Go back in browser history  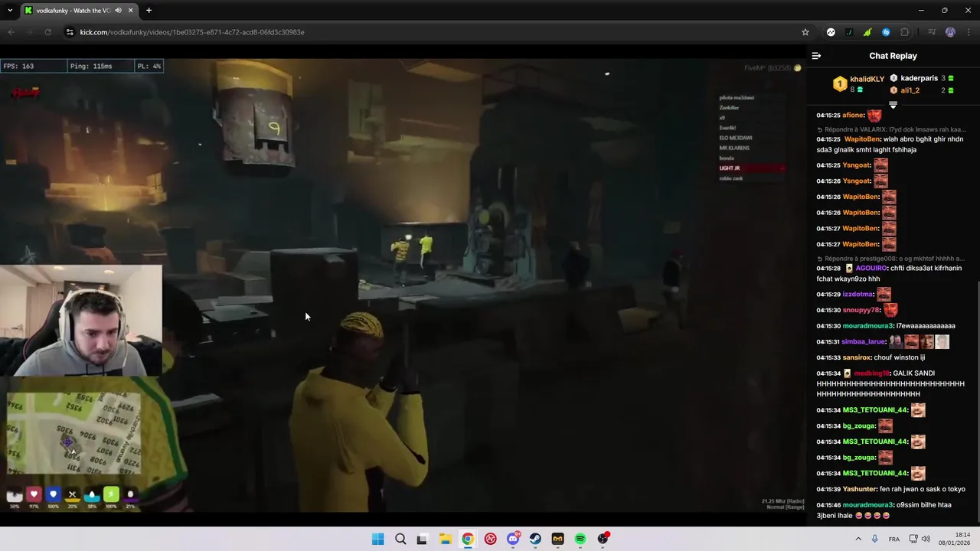[11, 32]
